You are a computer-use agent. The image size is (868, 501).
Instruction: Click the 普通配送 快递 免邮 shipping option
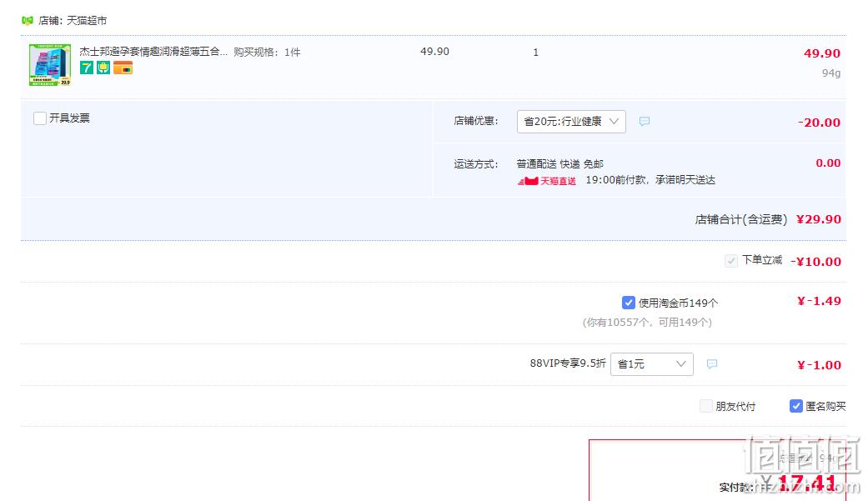click(x=559, y=164)
